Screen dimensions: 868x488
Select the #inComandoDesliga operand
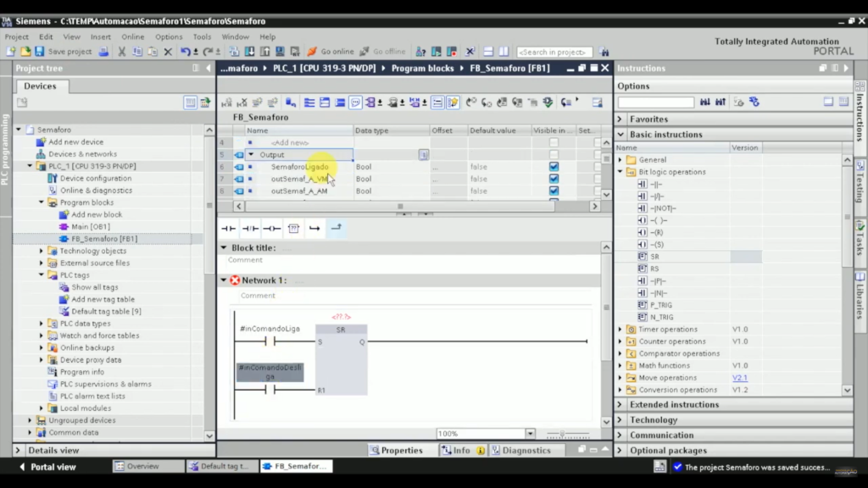tap(270, 372)
